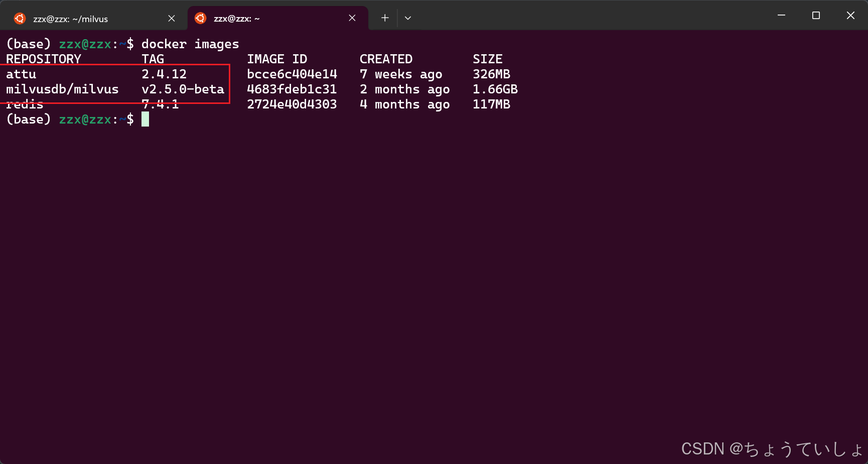Click the 'redis' repository name
The height and width of the screenshot is (464, 868).
[x=25, y=104]
